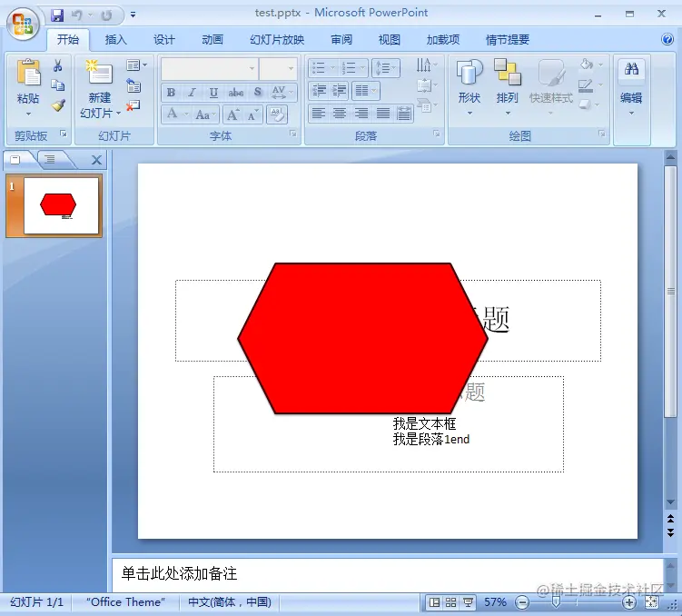Center the text alignment

click(x=340, y=114)
